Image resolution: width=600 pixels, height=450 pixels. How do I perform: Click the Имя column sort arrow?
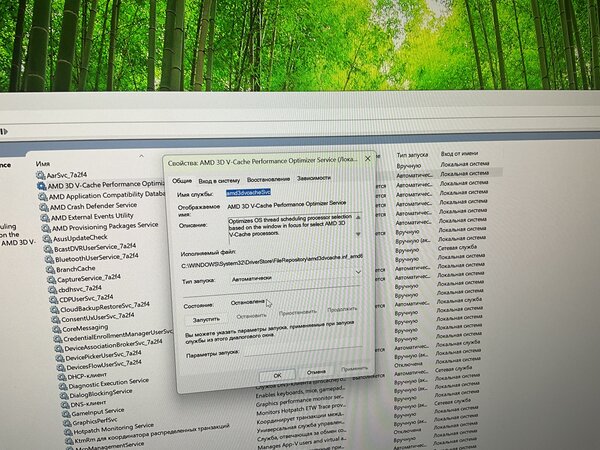142,156
